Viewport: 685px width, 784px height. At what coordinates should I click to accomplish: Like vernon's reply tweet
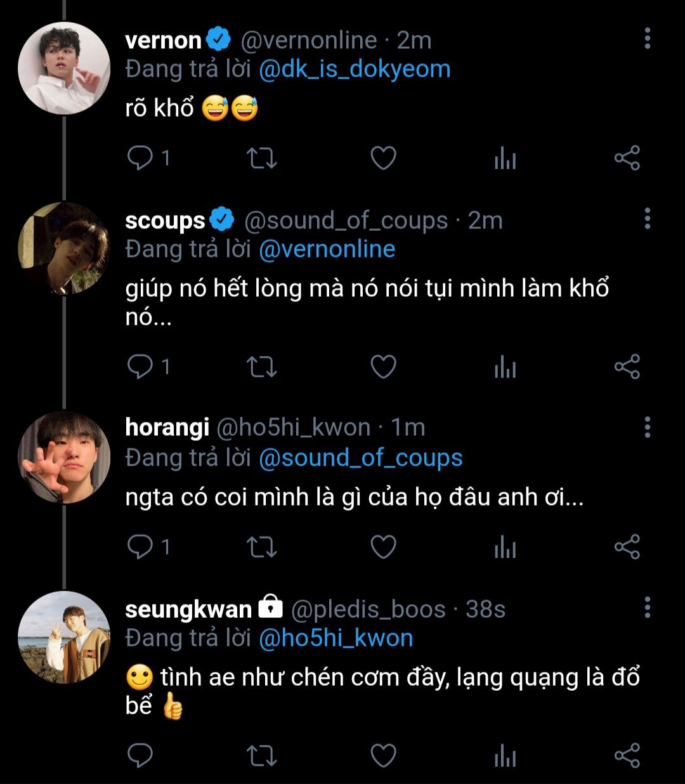pos(383,158)
